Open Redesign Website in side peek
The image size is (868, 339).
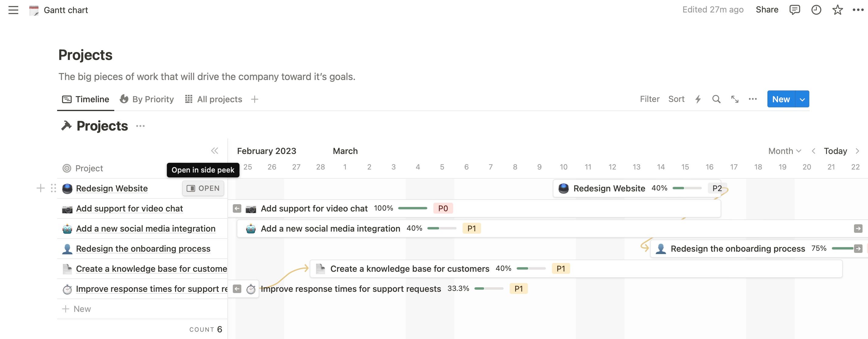click(203, 188)
